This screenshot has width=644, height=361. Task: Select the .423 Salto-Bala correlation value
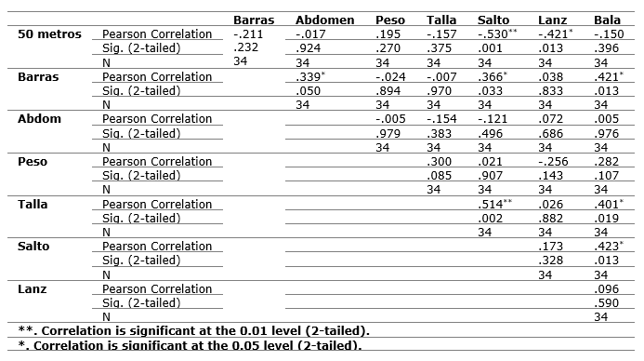(x=609, y=246)
